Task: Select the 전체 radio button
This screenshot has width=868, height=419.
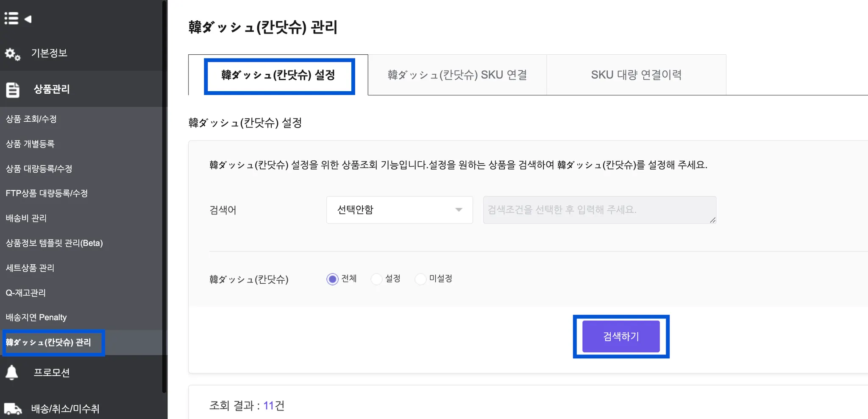Action: [333, 279]
